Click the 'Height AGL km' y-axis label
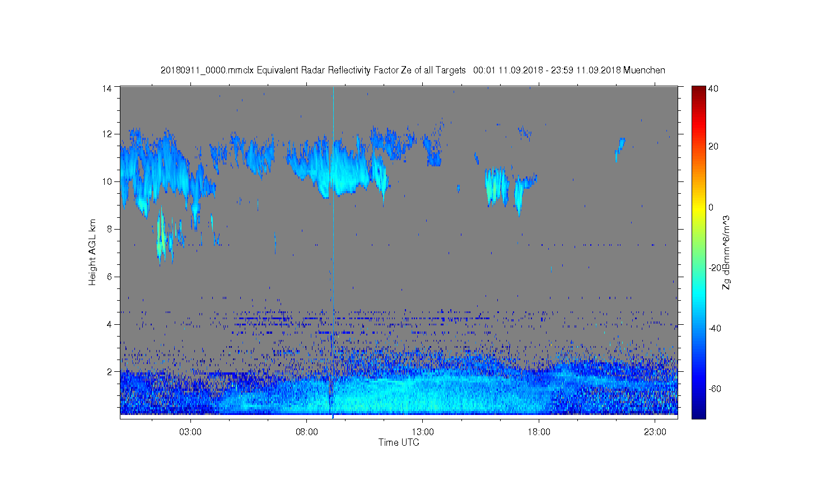The width and height of the screenshot is (840, 504). pos(92,252)
